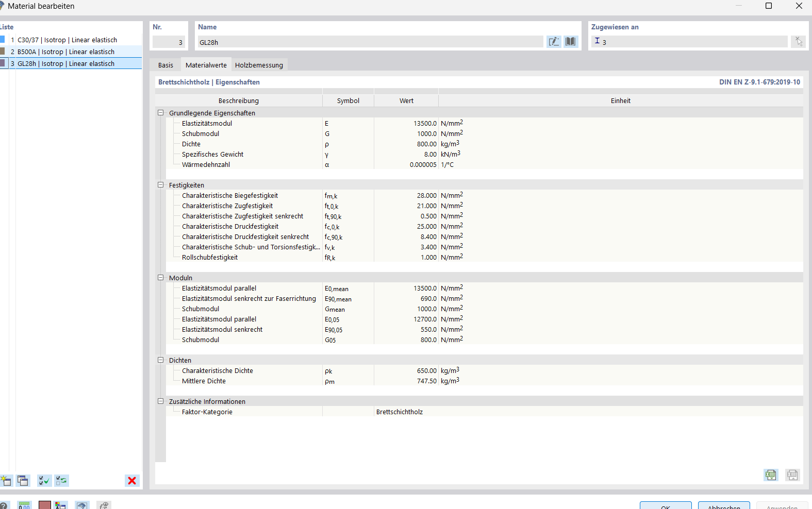Viewport: 812px width, 509px height.
Task: Open the Holzbemessung tab
Action: click(259, 65)
